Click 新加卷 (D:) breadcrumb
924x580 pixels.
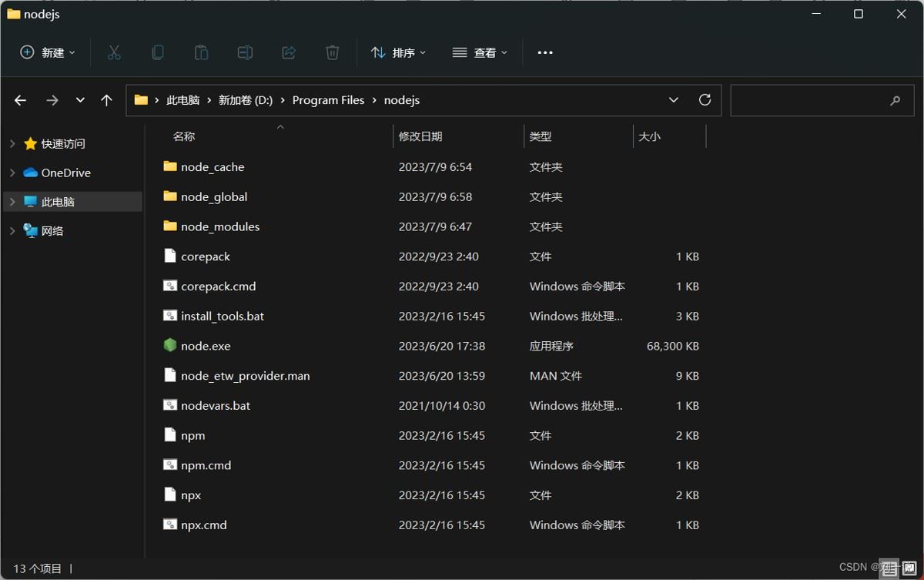tap(246, 100)
